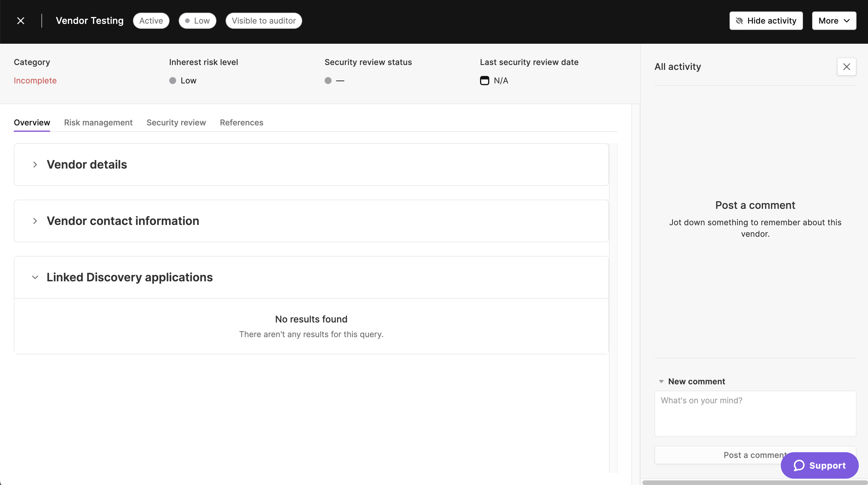The width and height of the screenshot is (868, 485).
Task: Open the More dropdown menu
Action: click(x=834, y=21)
